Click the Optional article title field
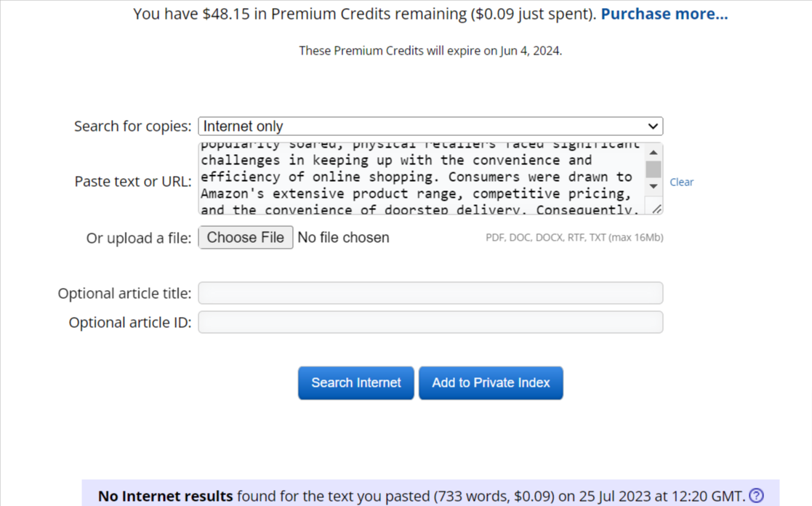This screenshot has height=506, width=812. click(430, 293)
